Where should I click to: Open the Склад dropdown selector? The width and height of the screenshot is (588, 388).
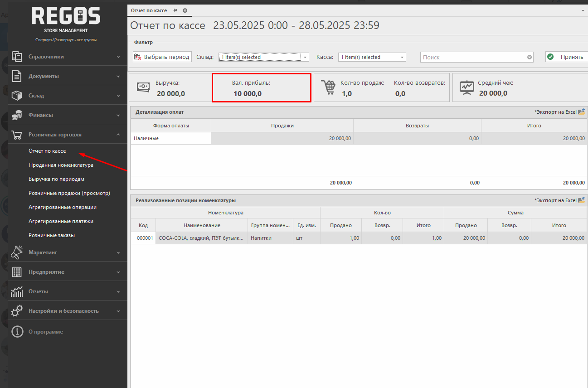305,57
